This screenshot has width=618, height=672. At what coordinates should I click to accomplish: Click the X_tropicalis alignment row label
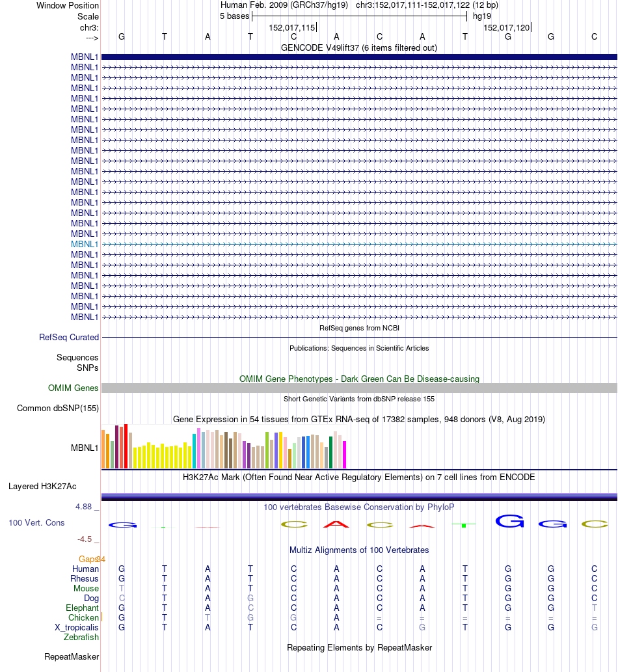(77, 627)
